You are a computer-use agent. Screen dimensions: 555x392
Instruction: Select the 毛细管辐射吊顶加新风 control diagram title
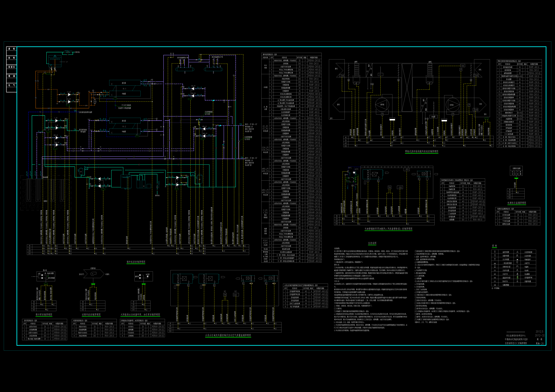[388, 229]
